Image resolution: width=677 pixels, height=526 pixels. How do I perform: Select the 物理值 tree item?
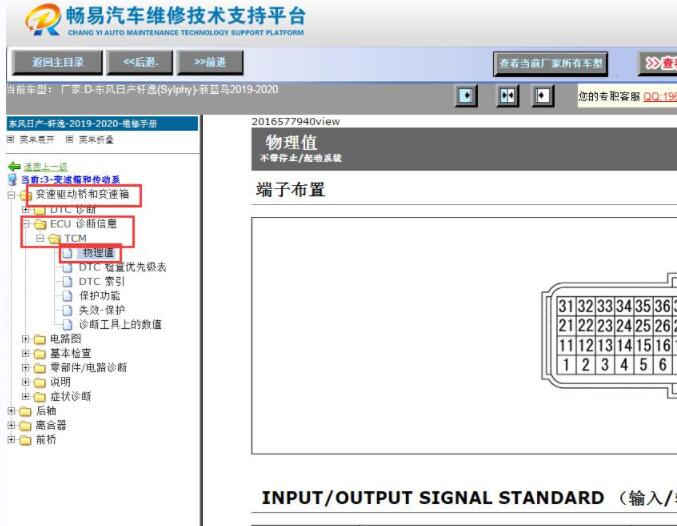point(98,253)
